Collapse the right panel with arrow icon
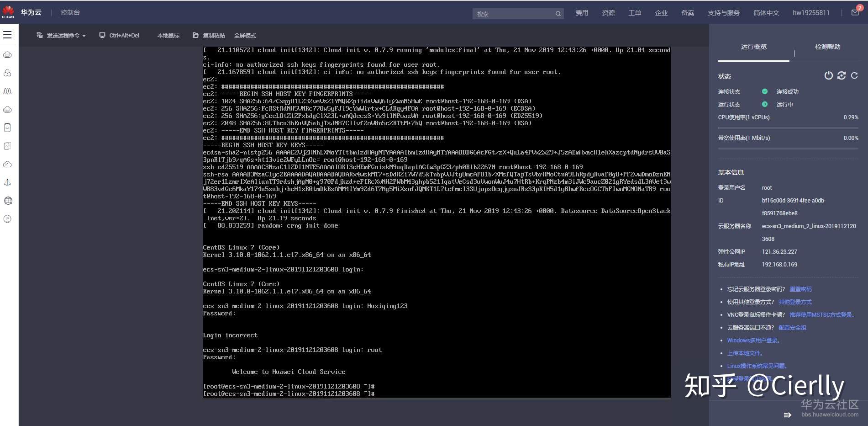This screenshot has height=426, width=868. click(x=787, y=415)
